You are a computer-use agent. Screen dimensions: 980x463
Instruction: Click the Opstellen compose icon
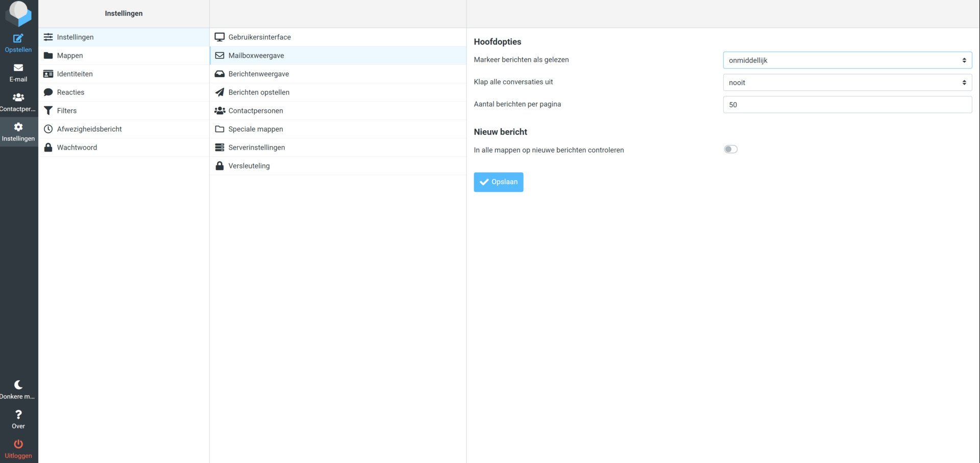[x=18, y=38]
